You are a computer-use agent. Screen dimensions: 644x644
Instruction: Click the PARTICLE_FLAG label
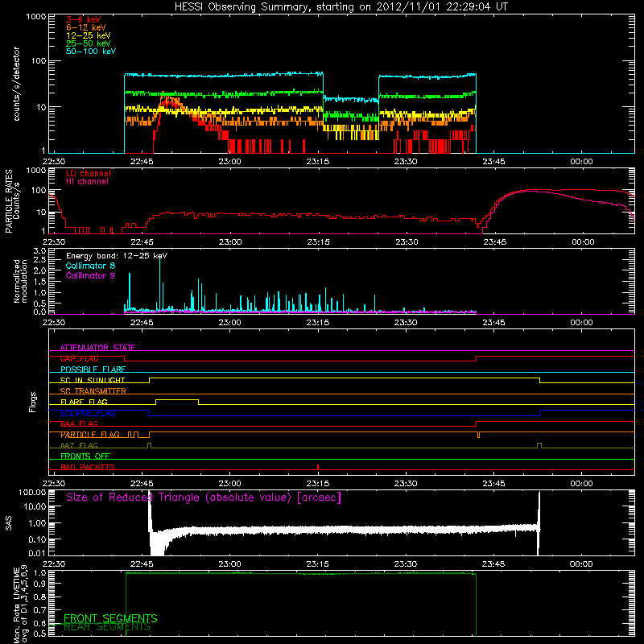(x=90, y=435)
